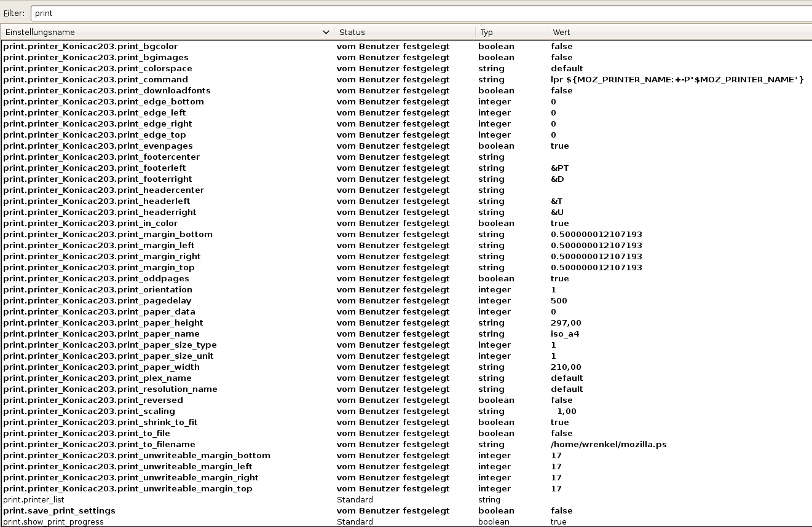
Task: Click sort arrow in Einstellungsname header
Action: pos(326,32)
